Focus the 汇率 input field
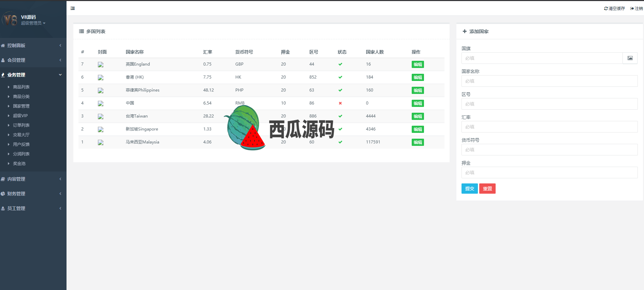Image resolution: width=644 pixels, height=290 pixels. (550, 127)
